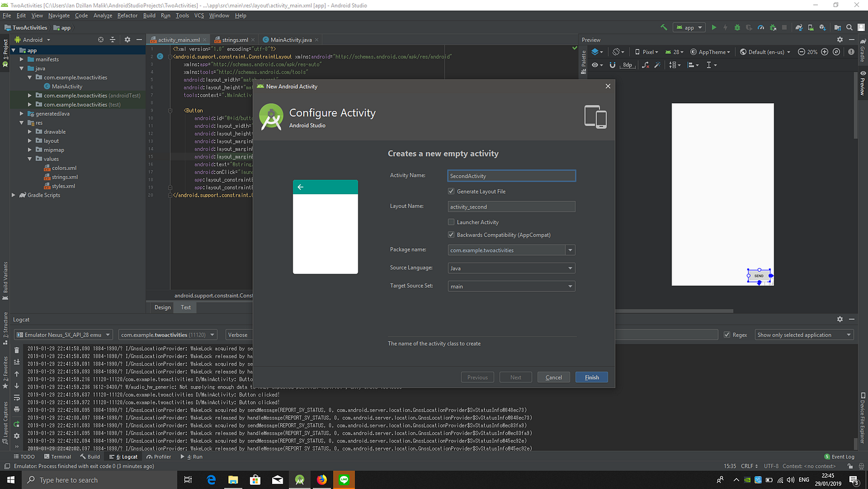
Task: Open the Source Language dropdown
Action: pos(569,267)
